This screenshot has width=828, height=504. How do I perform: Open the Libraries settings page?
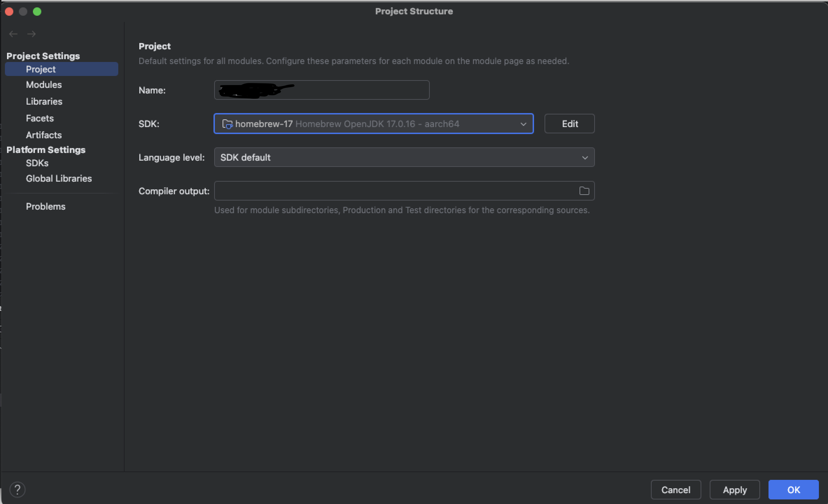(x=44, y=101)
